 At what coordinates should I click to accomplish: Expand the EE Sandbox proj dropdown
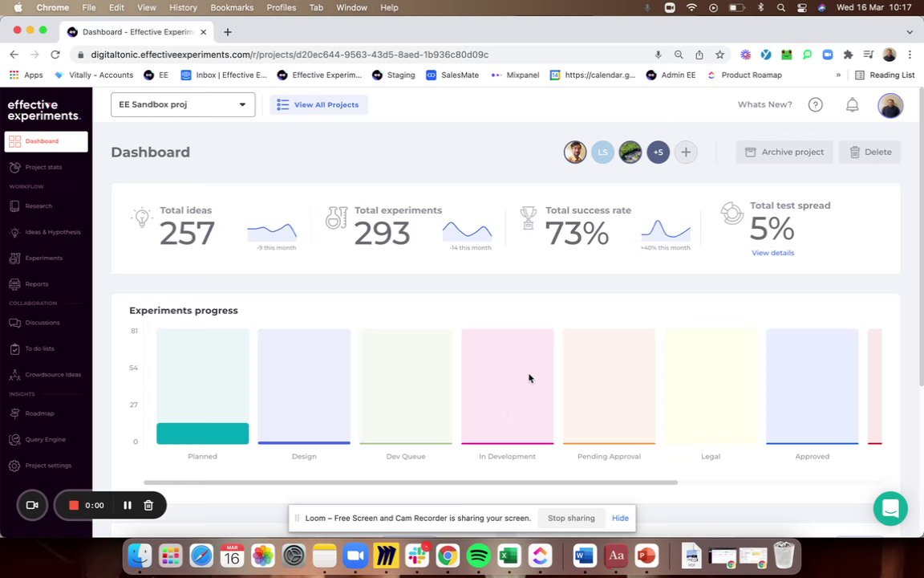[x=183, y=105]
